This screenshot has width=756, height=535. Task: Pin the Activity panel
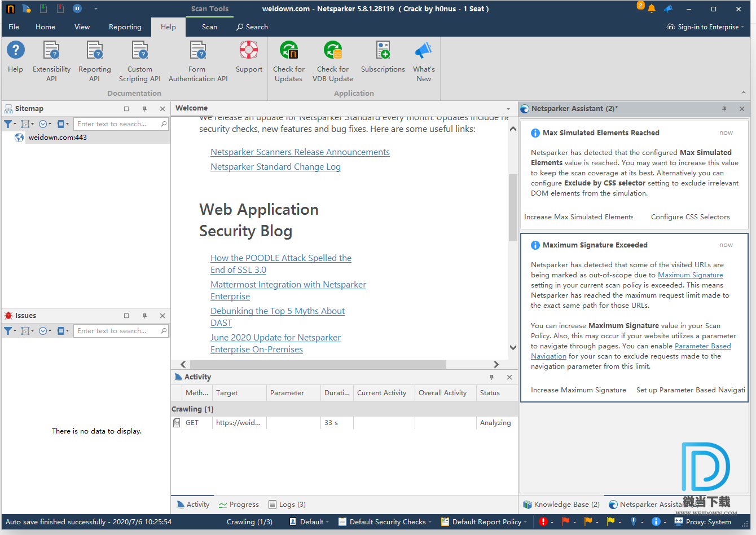pyautogui.click(x=491, y=377)
